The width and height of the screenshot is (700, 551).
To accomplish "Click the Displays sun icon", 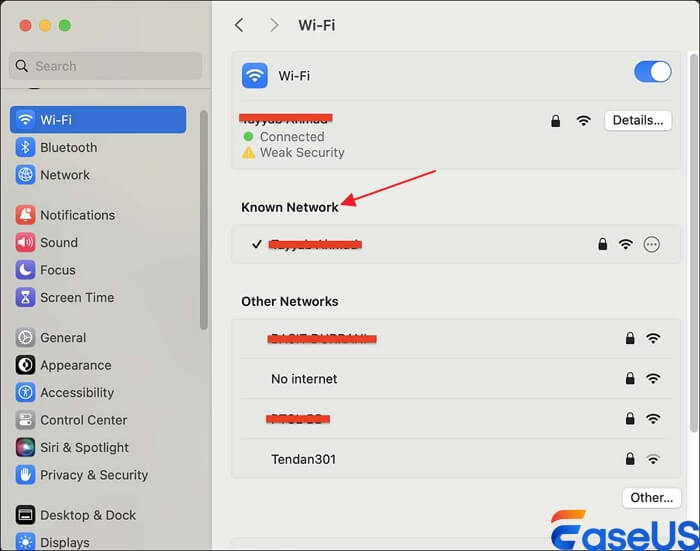I will 25,542.
